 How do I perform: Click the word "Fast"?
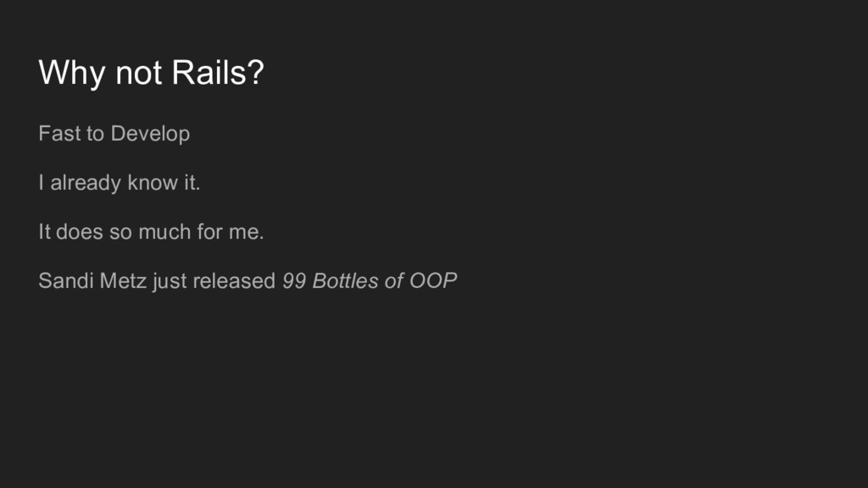[x=58, y=133]
